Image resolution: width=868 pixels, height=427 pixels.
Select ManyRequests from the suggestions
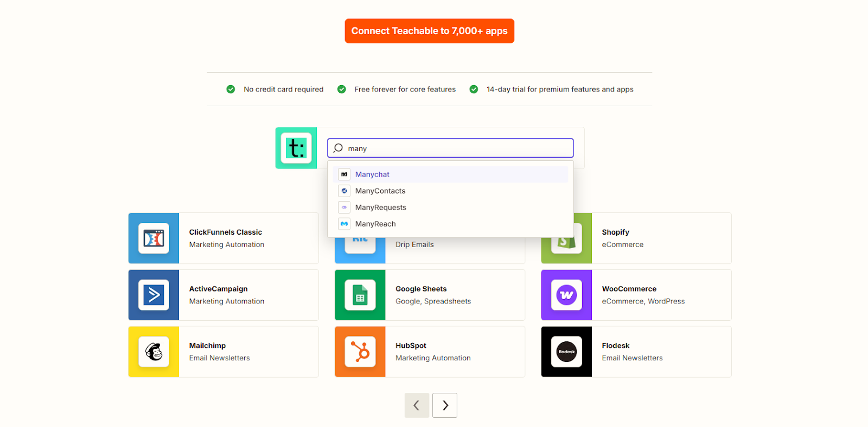tap(450, 208)
